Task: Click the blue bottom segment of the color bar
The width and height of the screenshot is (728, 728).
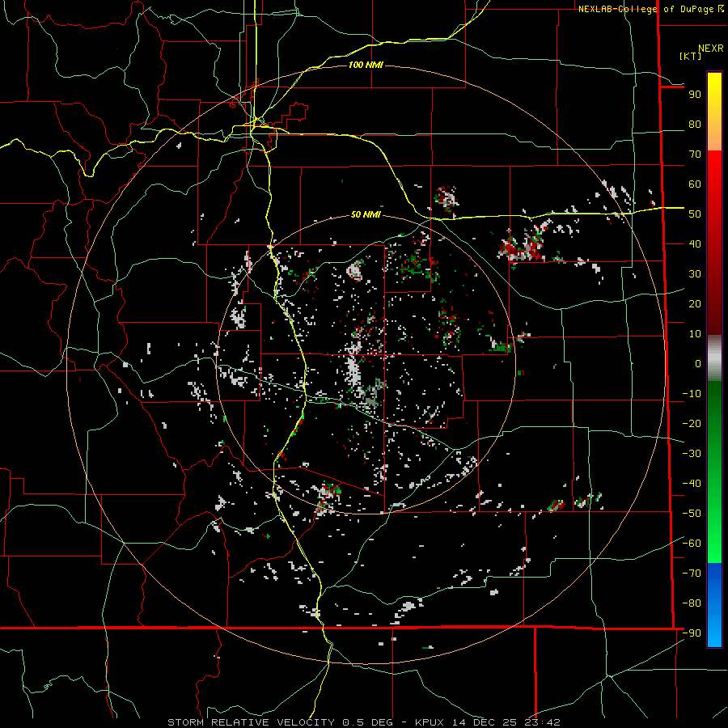Action: pyautogui.click(x=714, y=605)
